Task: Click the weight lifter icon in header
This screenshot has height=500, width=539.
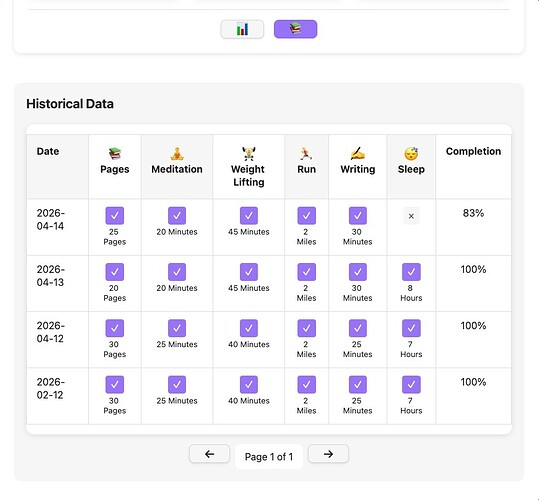Action: pos(249,154)
